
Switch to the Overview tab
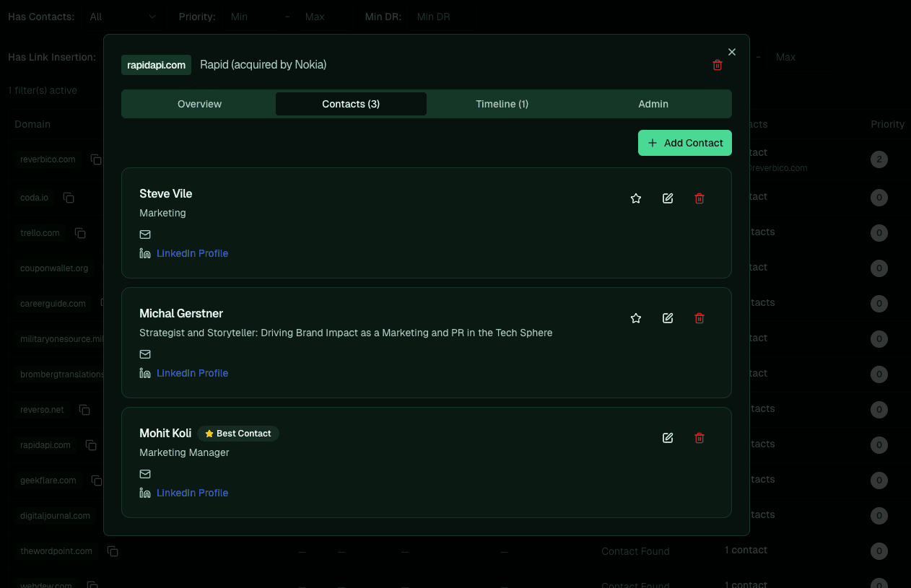pos(199,104)
